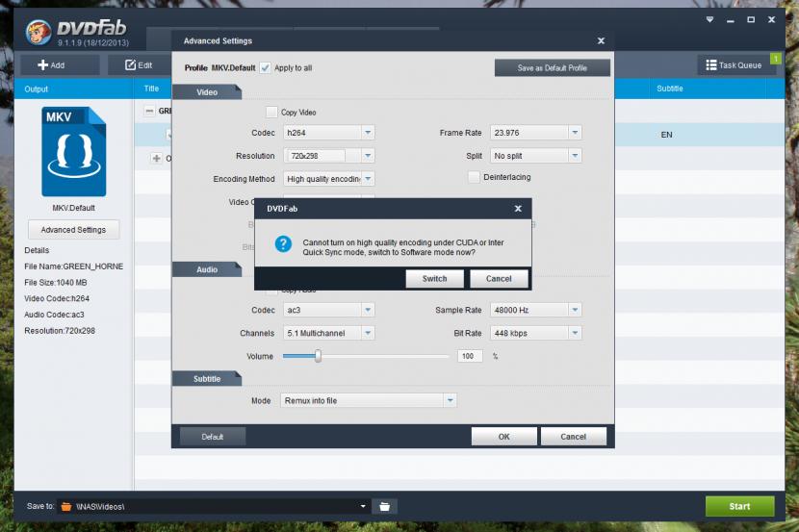Viewport: 799px width, 532px height.
Task: Click the Switch button in DVDFab dialog
Action: (434, 278)
